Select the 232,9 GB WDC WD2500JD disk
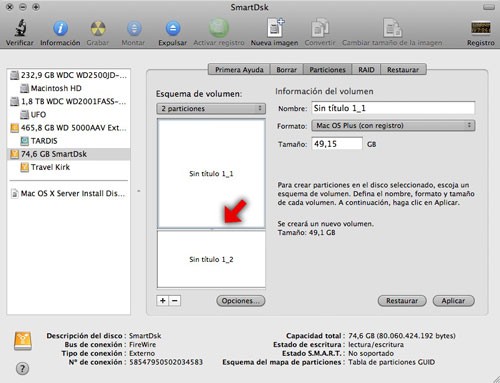This screenshot has width=500, height=383. [x=69, y=75]
